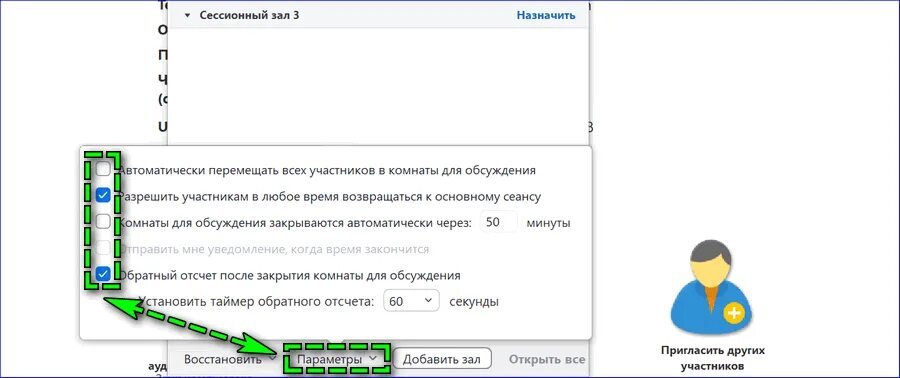
Task: Click the минуты label next to input
Action: pyautogui.click(x=549, y=223)
